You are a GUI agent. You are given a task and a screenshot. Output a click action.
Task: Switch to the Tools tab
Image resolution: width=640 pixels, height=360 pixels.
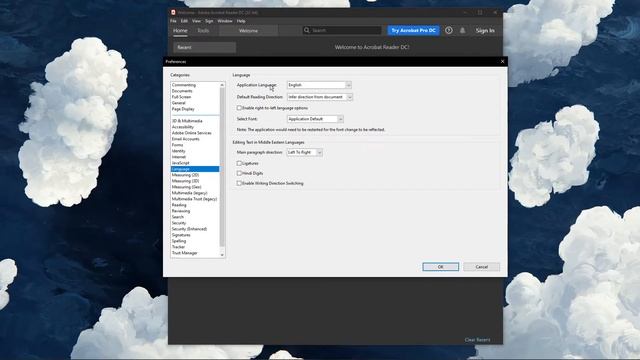(x=203, y=31)
